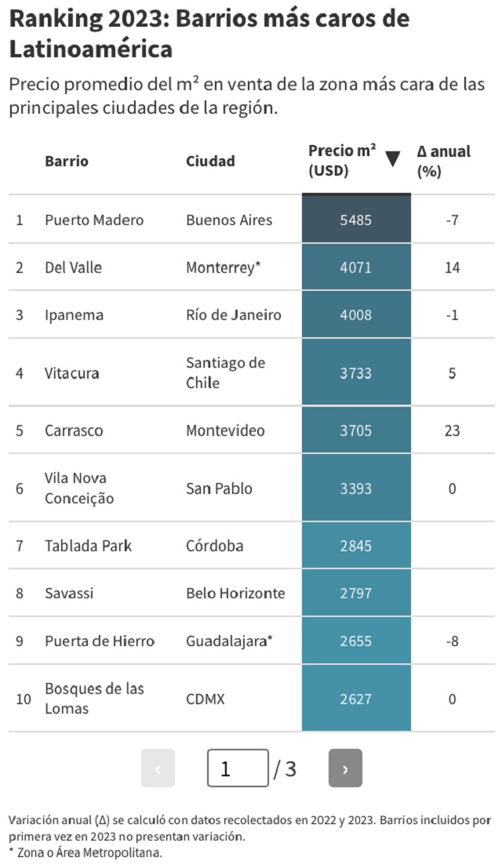Click the disabled previous page arrow

point(158,768)
